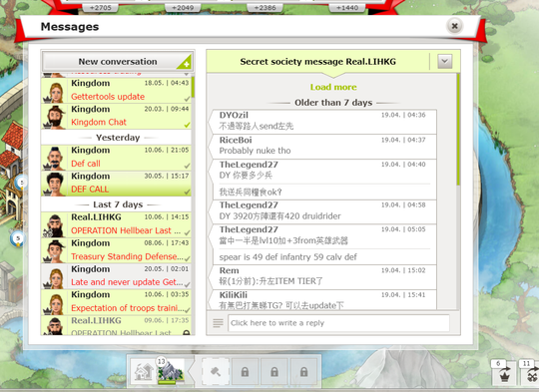The height and width of the screenshot is (392, 539).
Task: Click the hammer construction slot icon
Action: (x=216, y=372)
